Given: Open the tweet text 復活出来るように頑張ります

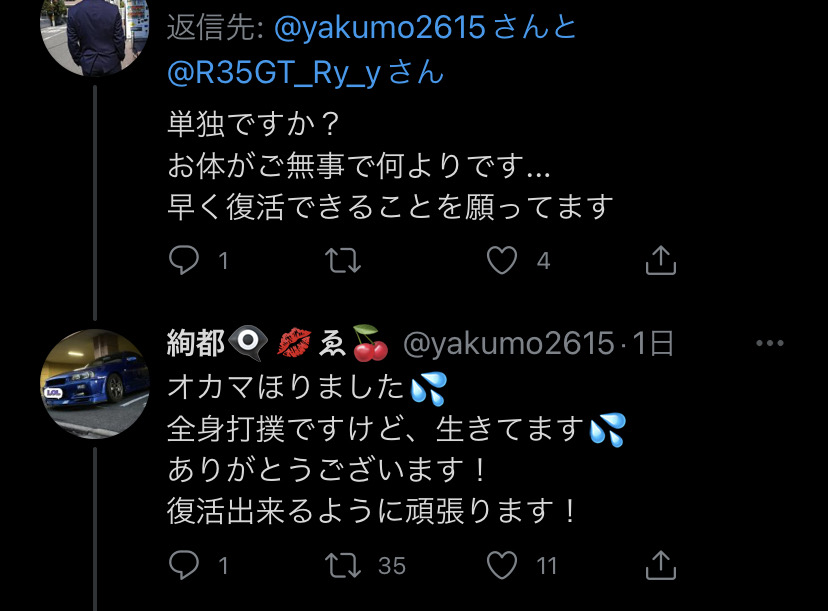Looking at the screenshot, I should point(373,511).
